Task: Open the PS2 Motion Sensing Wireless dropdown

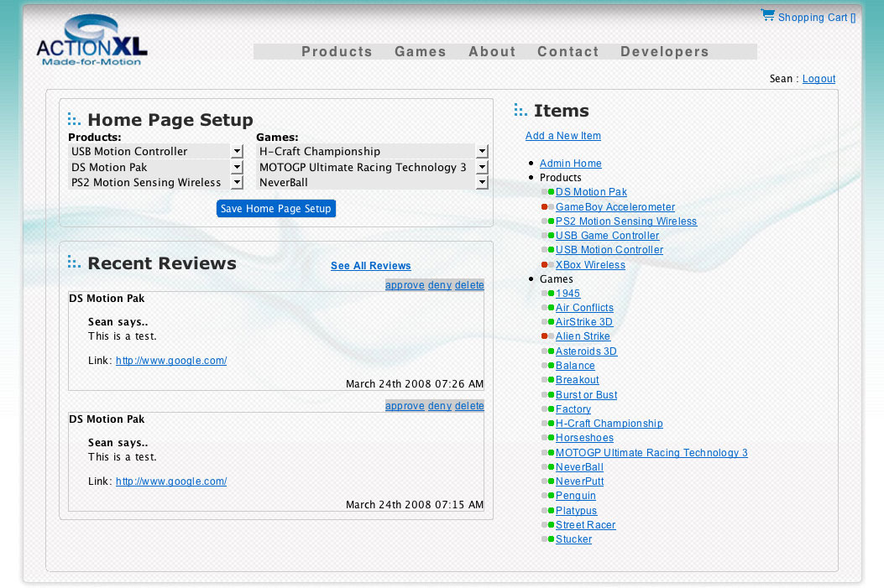Action: pos(155,183)
